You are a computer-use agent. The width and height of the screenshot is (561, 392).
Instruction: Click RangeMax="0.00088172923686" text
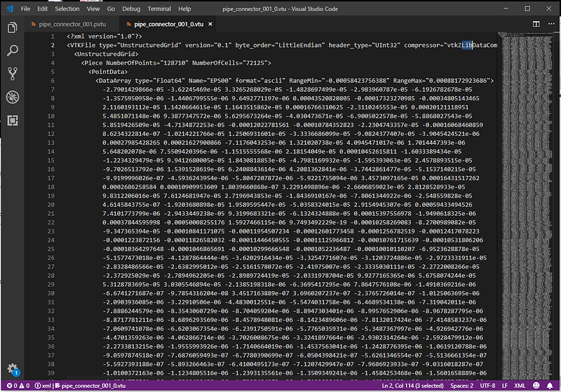pyautogui.click(x=441, y=81)
